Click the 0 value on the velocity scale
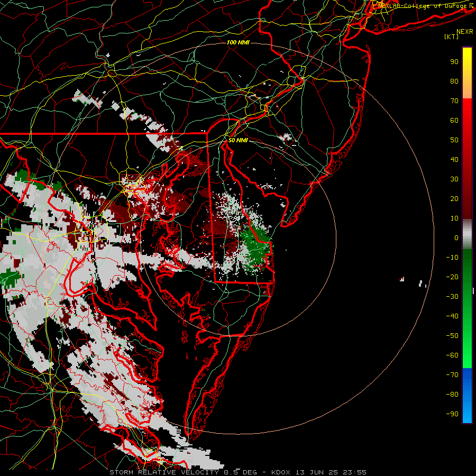Image resolution: width=476 pixels, height=476 pixels. click(456, 237)
